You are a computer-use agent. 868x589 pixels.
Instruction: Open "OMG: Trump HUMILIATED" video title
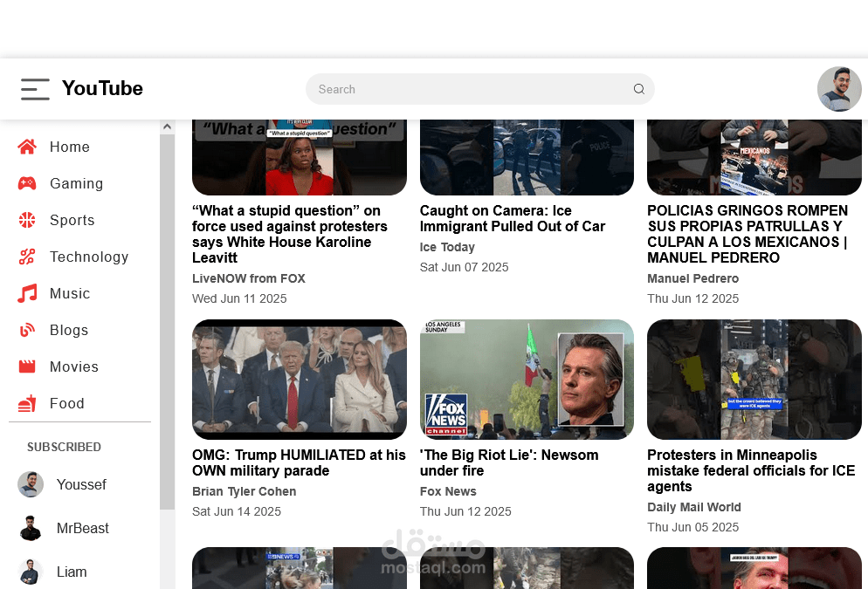(x=299, y=462)
